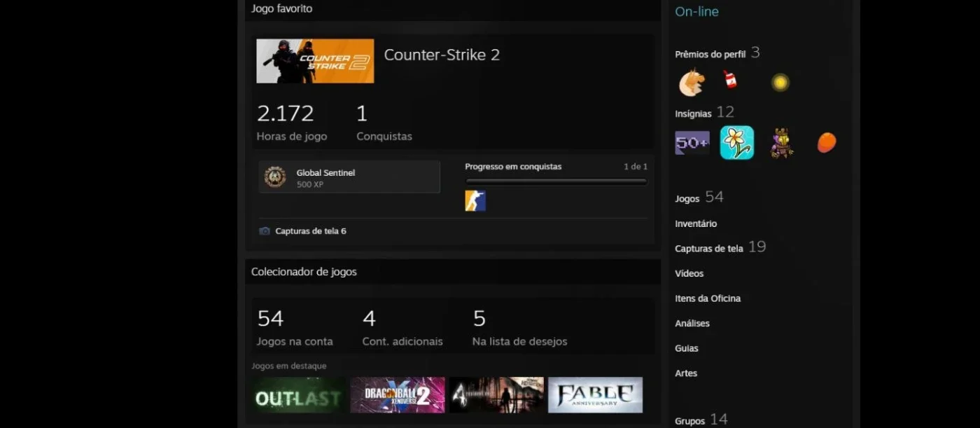Open Capturas de tela 19 in sidebar

pos(720,247)
